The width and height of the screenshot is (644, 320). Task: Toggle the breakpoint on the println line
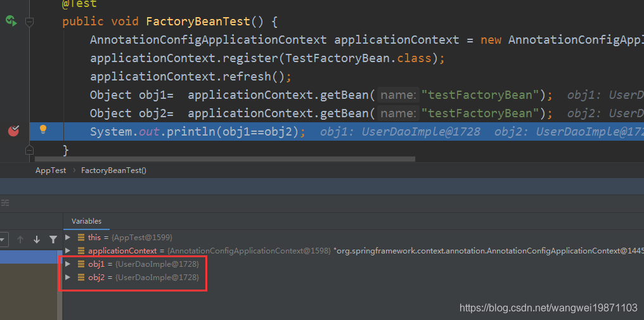13,131
